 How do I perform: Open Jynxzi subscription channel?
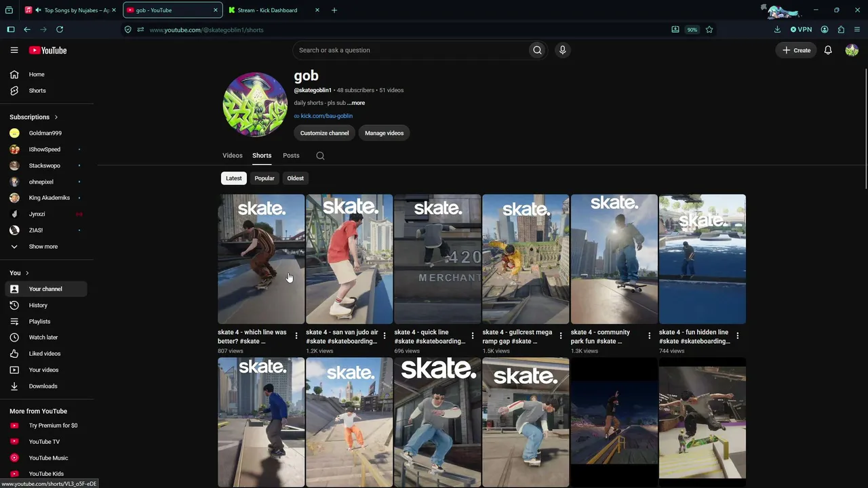[46, 214]
